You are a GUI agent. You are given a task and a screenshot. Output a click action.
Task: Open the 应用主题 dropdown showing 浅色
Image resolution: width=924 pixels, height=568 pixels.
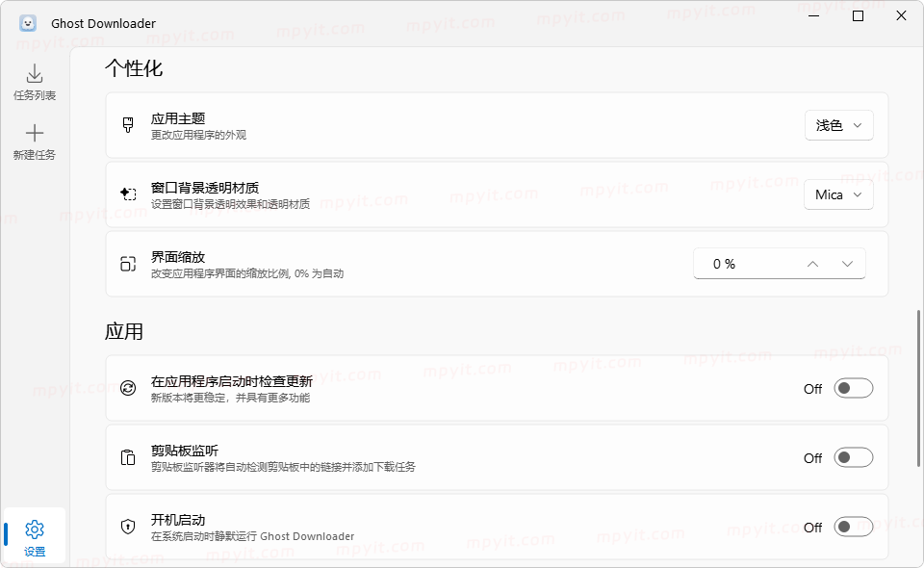click(839, 125)
